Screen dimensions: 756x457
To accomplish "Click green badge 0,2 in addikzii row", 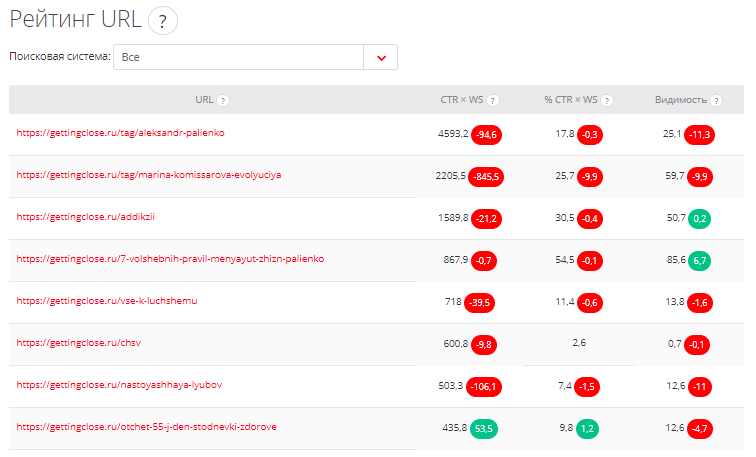I will 699,218.
